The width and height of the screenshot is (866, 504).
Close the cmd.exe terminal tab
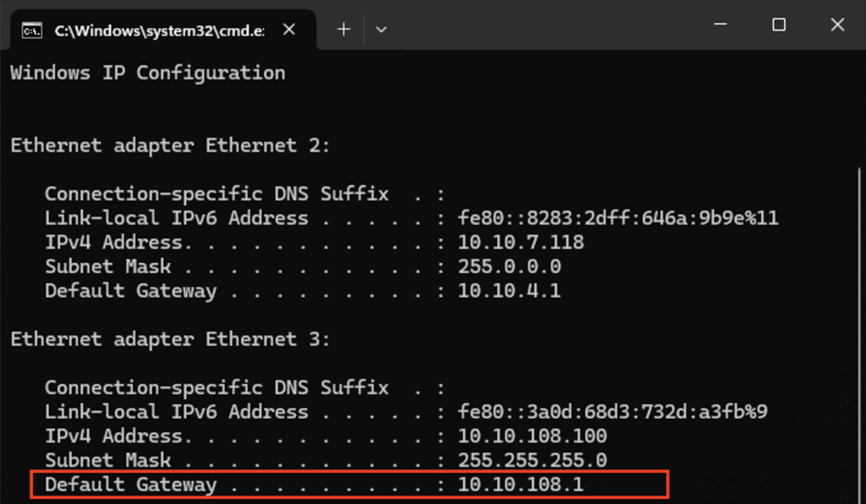(x=288, y=30)
